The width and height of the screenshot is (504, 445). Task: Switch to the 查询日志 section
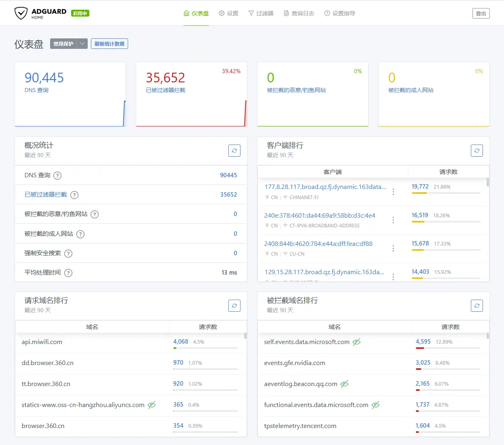click(299, 13)
